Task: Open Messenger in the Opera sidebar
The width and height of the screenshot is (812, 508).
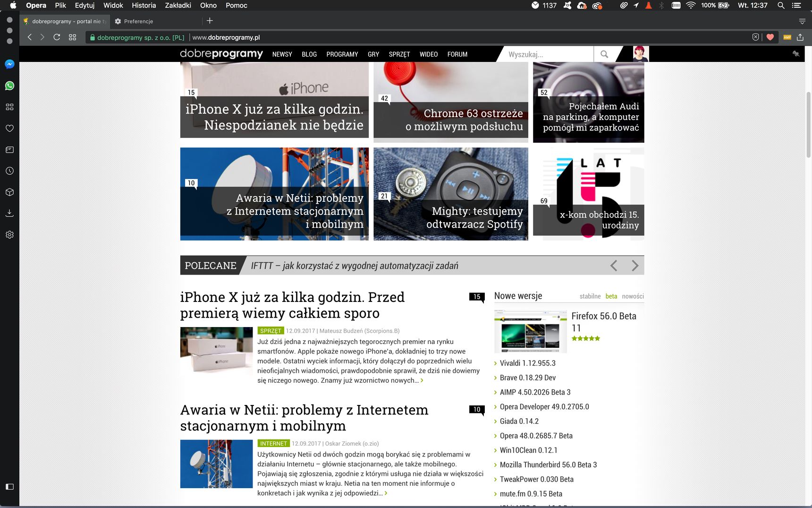Action: tap(9, 64)
